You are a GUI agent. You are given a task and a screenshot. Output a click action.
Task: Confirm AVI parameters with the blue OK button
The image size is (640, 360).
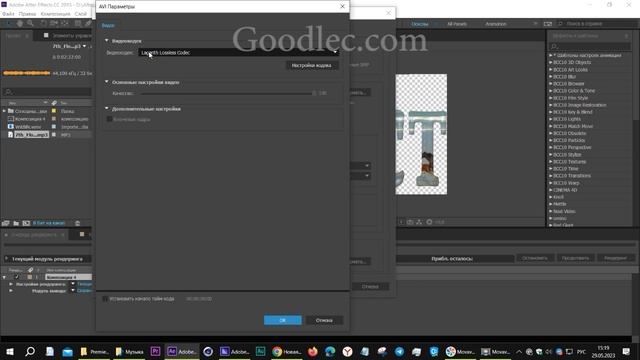(x=282, y=320)
